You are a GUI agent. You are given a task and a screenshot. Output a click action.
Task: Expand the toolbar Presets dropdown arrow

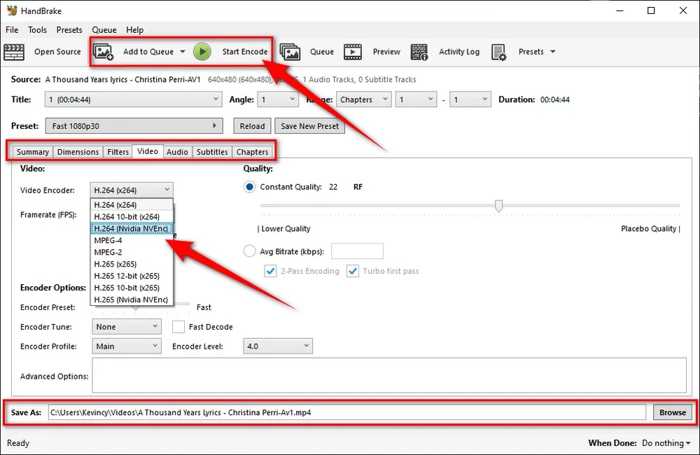553,52
